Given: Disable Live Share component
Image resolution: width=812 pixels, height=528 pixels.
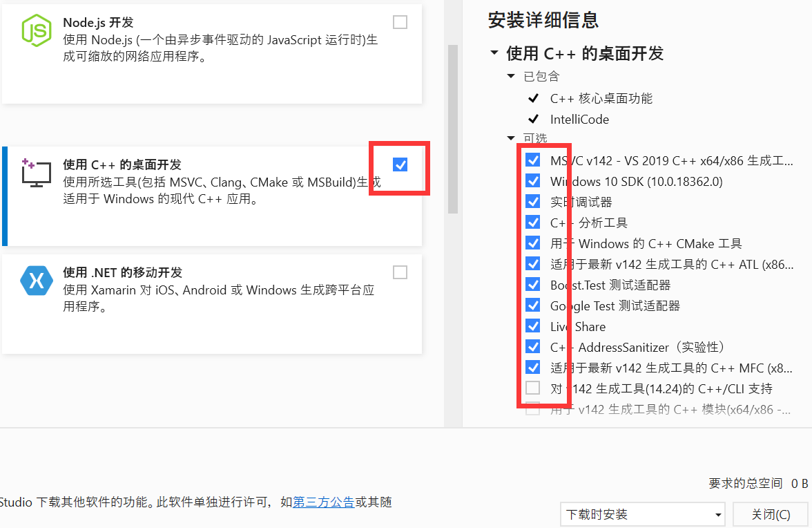Looking at the screenshot, I should coord(532,326).
